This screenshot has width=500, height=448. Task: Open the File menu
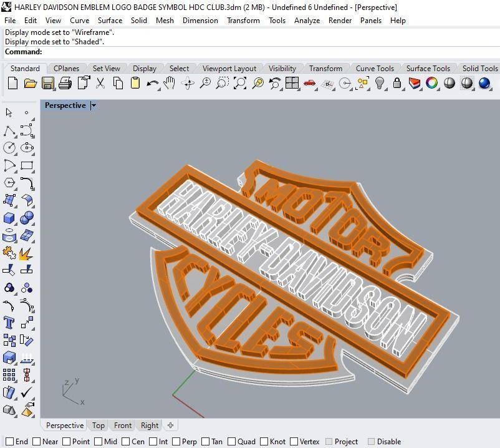coord(10,21)
